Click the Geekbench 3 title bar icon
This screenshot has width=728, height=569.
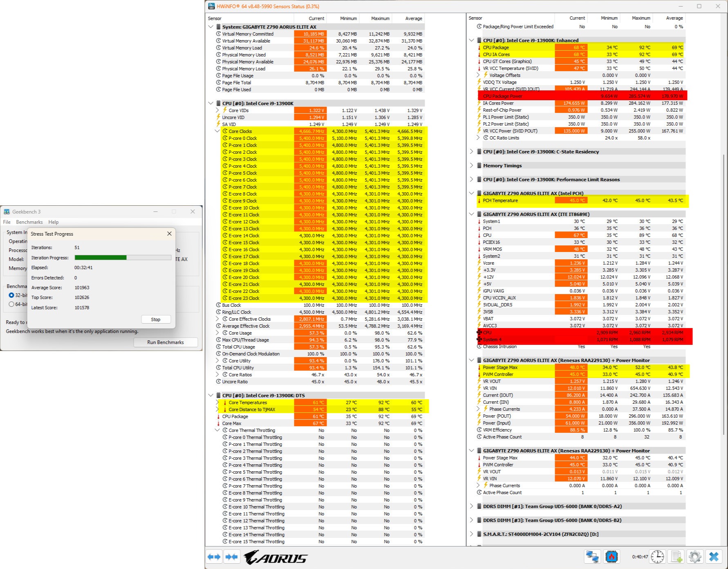click(x=7, y=211)
